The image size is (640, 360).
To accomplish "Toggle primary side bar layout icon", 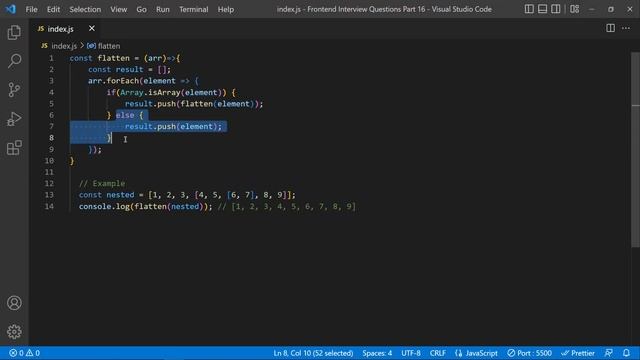I will point(529,9).
